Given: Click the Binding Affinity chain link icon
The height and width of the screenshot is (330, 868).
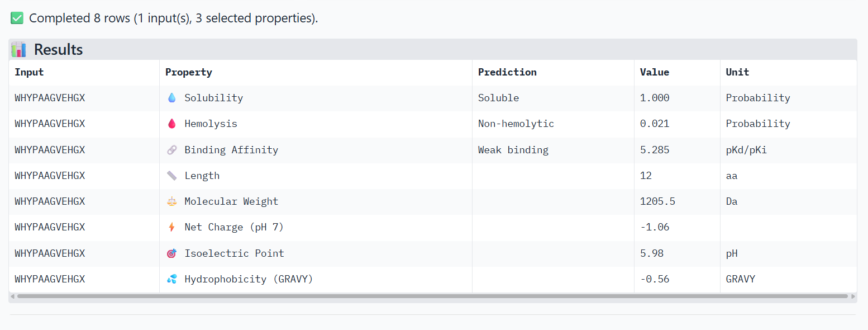Looking at the screenshot, I should (173, 149).
